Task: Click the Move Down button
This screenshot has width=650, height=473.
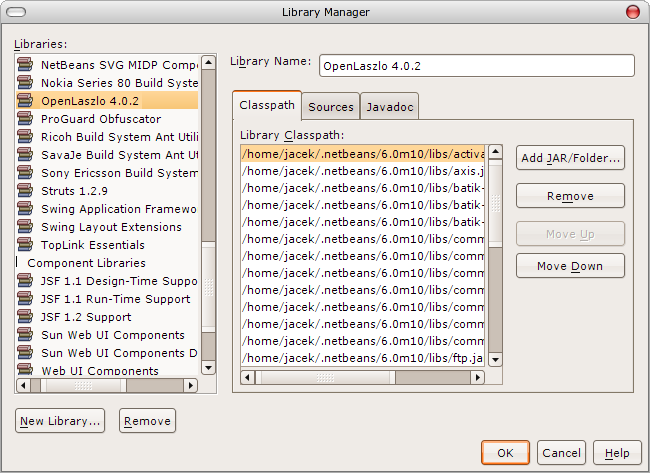Action: 570,266
